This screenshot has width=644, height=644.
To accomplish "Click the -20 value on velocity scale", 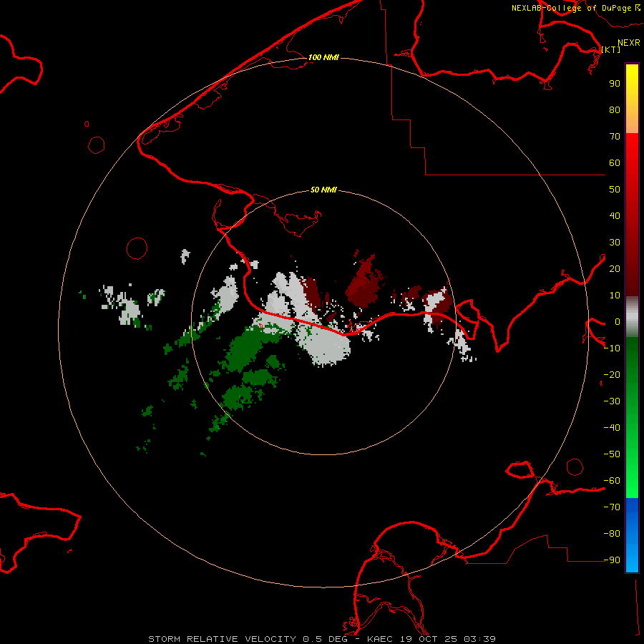I will click(612, 374).
